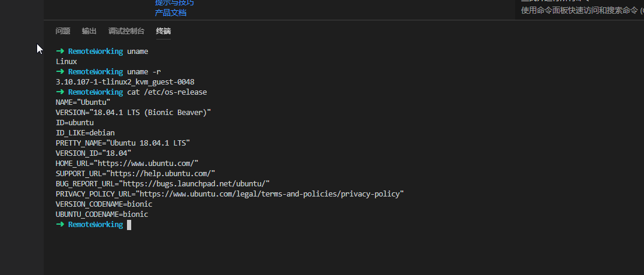The width and height of the screenshot is (644, 275).
Task: Switch to the 问题 panel tab
Action: click(63, 31)
